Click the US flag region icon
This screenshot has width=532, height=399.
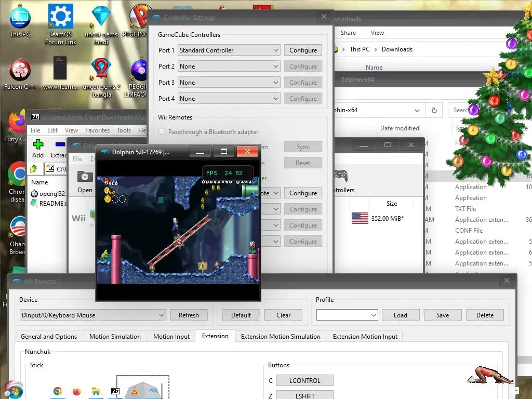[360, 218]
